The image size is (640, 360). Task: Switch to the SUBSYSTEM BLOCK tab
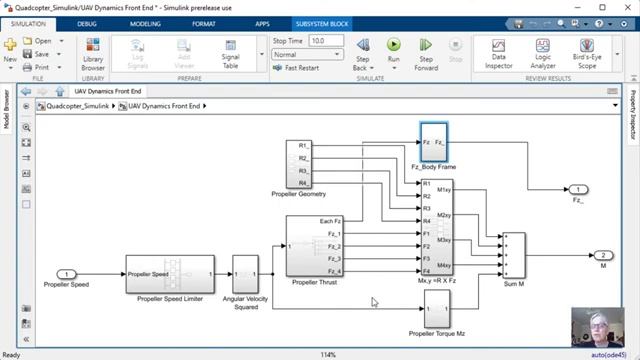click(x=322, y=24)
